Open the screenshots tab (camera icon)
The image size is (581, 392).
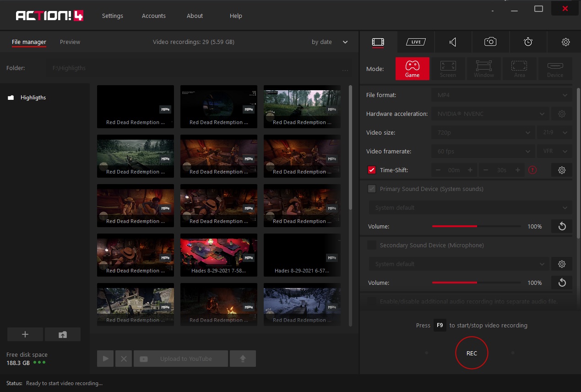tap(490, 42)
